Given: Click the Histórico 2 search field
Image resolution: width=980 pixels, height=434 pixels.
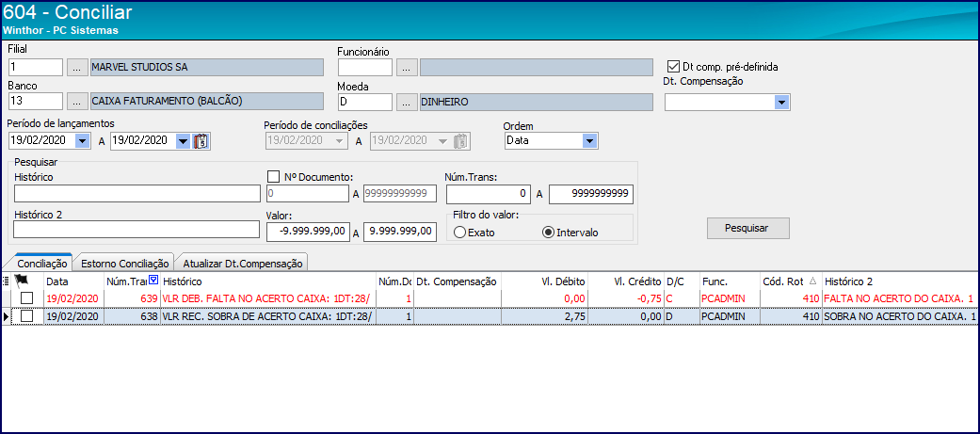Looking at the screenshot, I should tap(137, 230).
